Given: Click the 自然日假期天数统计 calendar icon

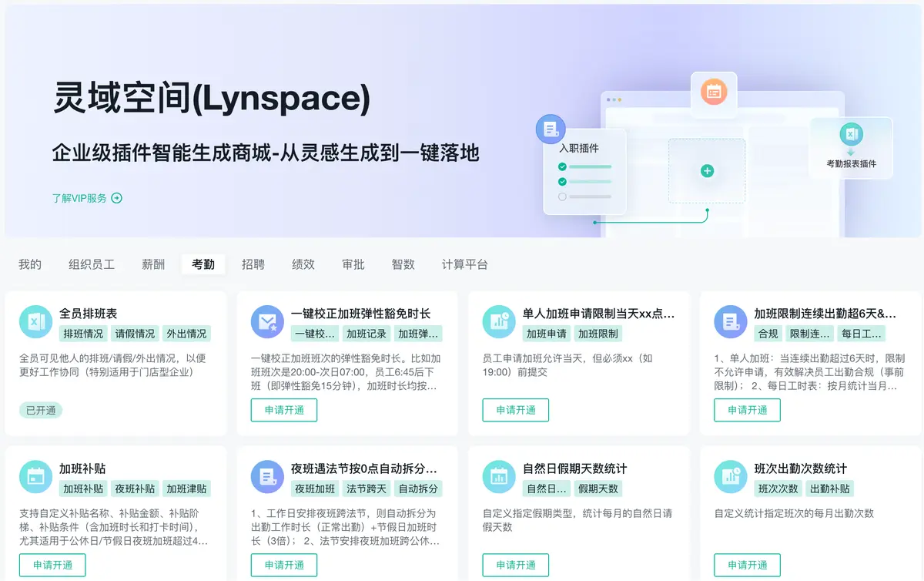Looking at the screenshot, I should 499,476.
